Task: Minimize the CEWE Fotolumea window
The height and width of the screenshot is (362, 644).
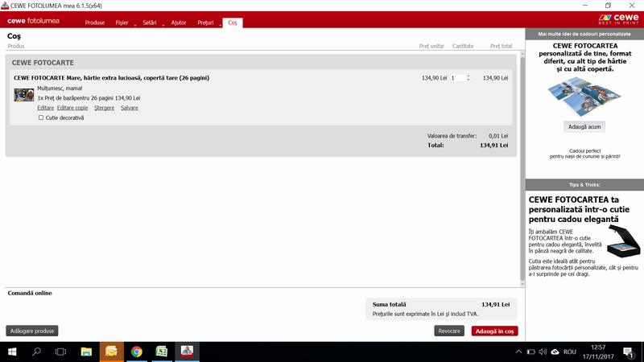Action: tap(585, 6)
